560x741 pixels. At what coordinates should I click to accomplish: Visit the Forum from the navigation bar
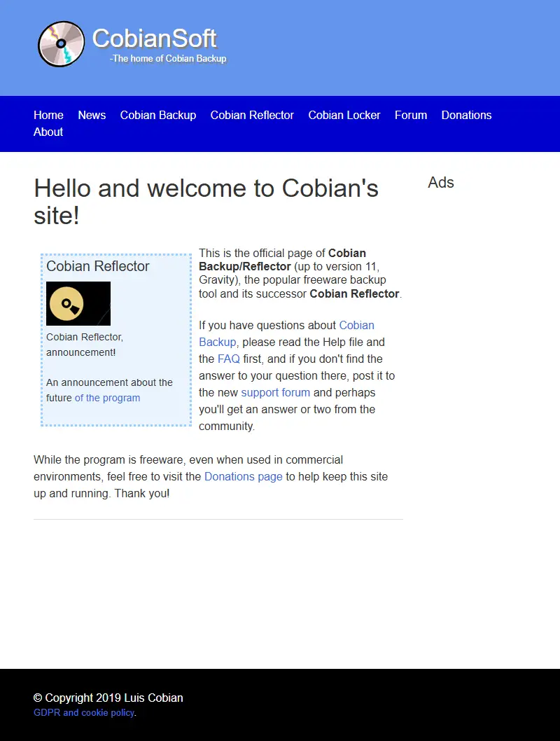pos(411,116)
